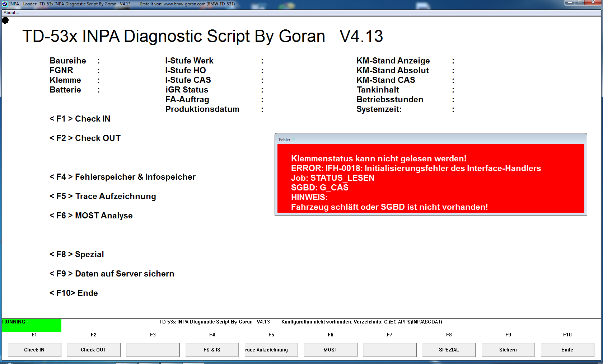Click the 'TD-53x INPA Diagnostic Script' heading
603x364 pixels.
pyautogui.click(x=203, y=36)
